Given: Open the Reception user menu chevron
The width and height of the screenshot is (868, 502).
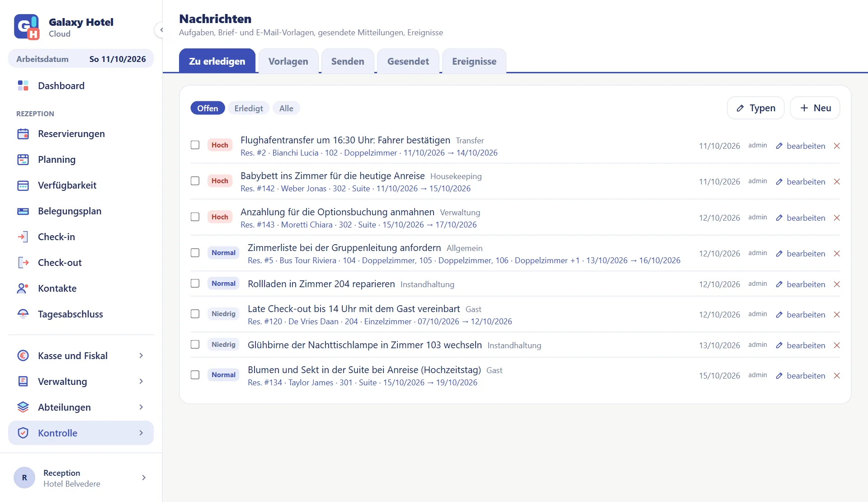Looking at the screenshot, I should (144, 478).
